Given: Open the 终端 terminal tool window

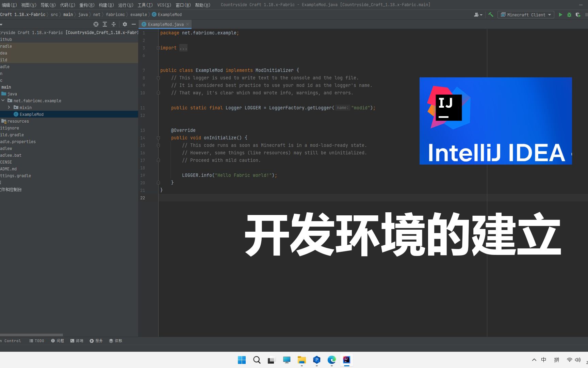Looking at the screenshot, I should click(x=77, y=341).
